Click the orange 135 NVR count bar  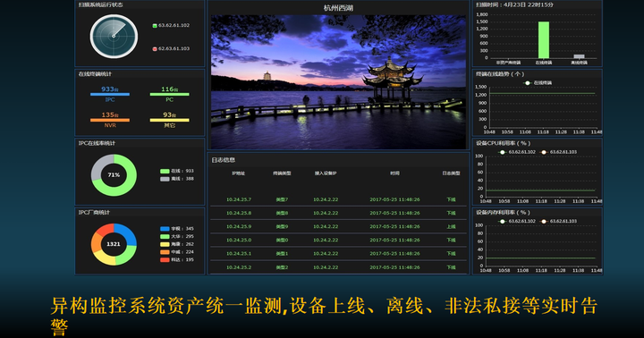[110, 121]
